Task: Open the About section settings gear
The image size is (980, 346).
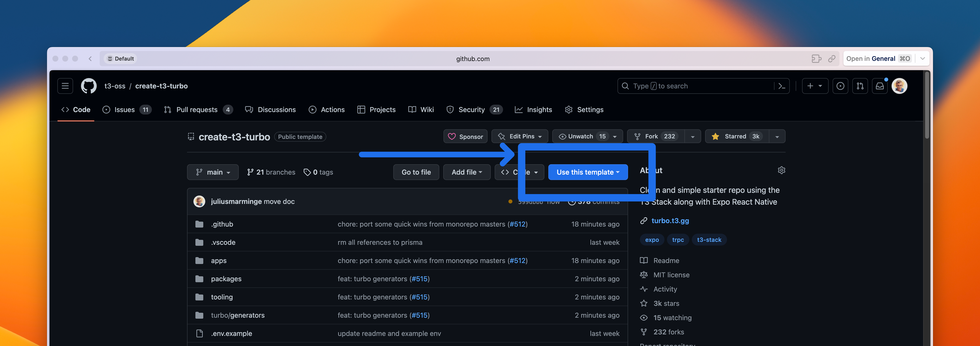Action: pyautogui.click(x=781, y=170)
